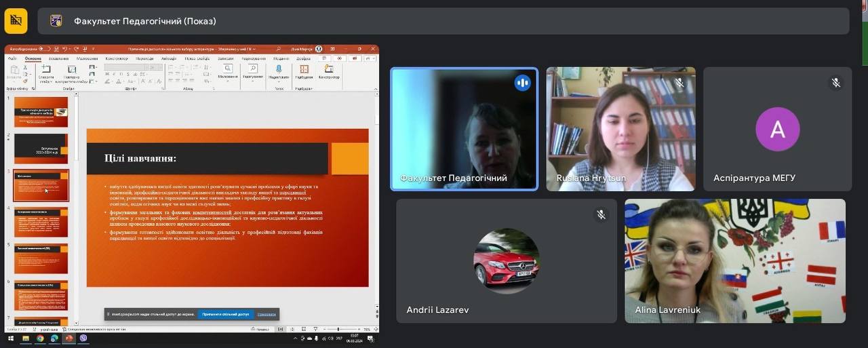
Task: Click the Save icon in PowerPoint quick access toolbar
Action: click(x=56, y=49)
